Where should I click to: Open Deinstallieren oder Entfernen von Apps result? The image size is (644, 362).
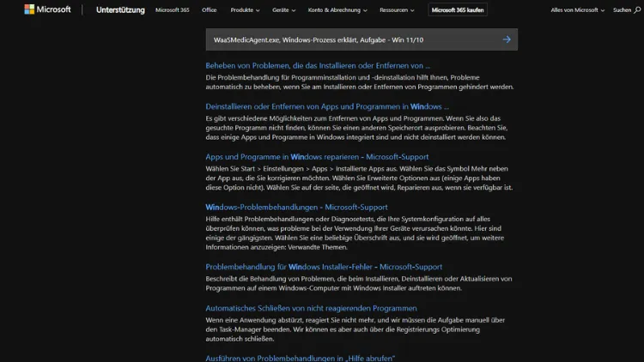[x=327, y=106]
